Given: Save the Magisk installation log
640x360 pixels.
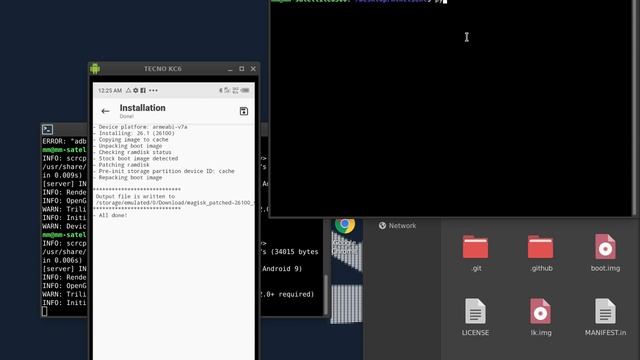Looking at the screenshot, I should click(x=244, y=111).
